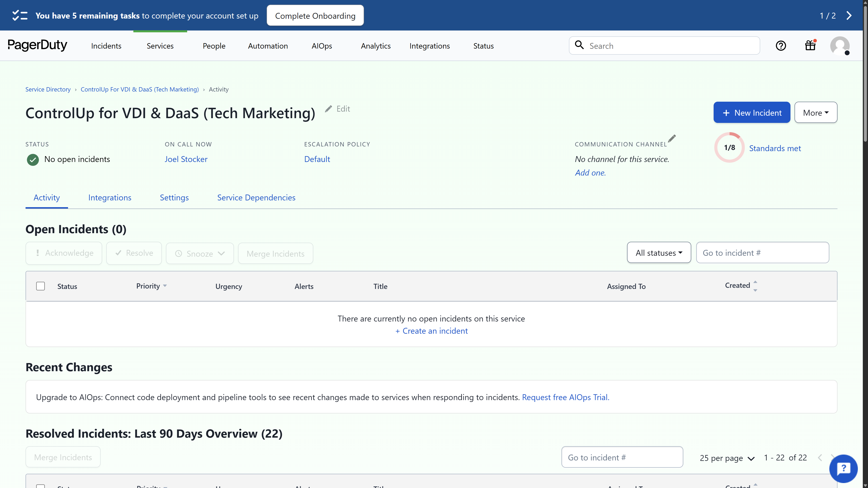Go to next onboarding banner arrow
Screen dimensions: 868x488
849,16
